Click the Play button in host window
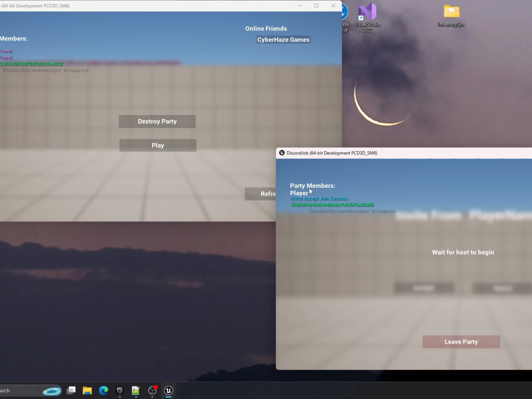 (x=158, y=145)
